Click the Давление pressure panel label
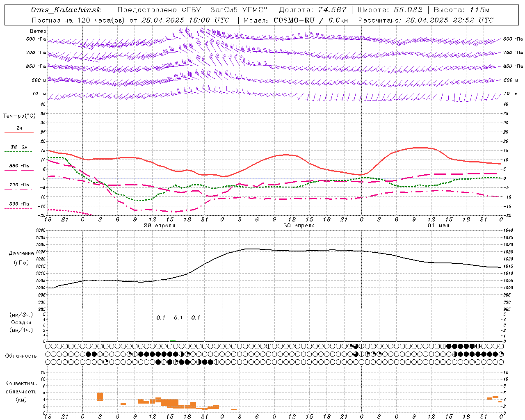 21,253
